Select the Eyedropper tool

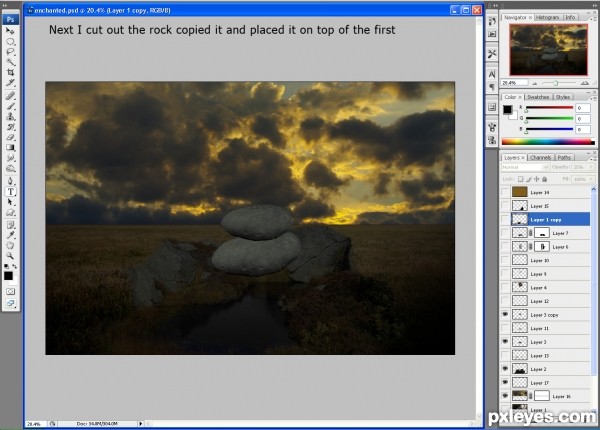point(10,235)
